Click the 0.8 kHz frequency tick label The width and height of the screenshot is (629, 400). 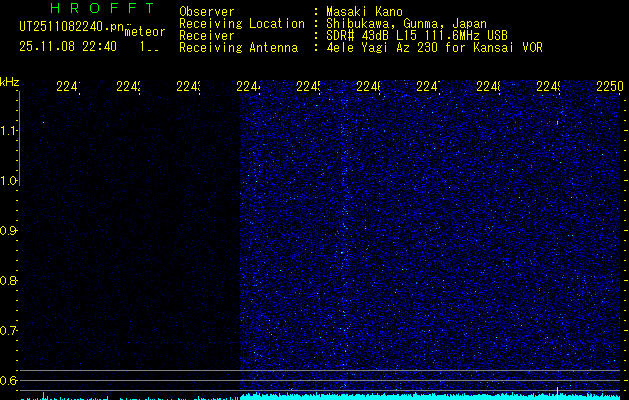tap(8, 280)
